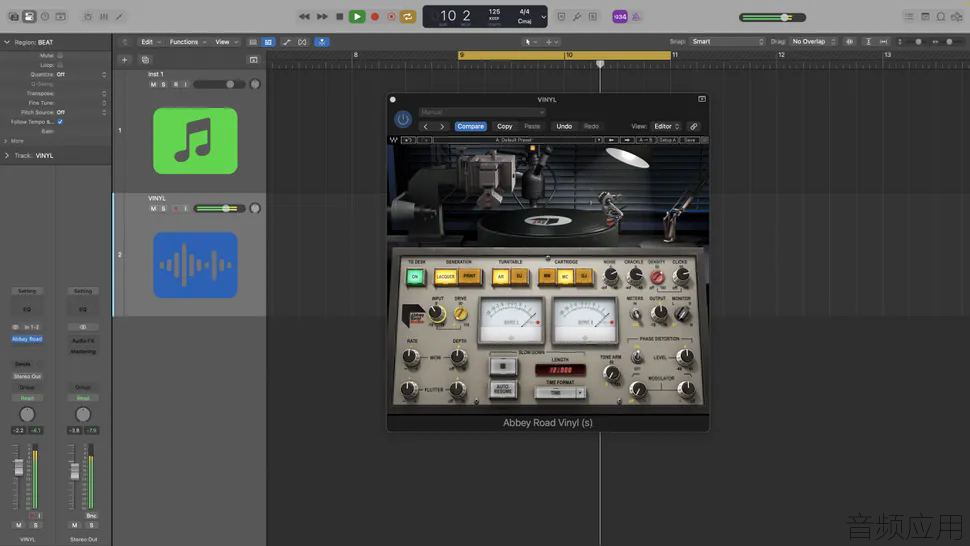Go to next plugin setting arrow
The height and width of the screenshot is (546, 970).
pos(442,126)
